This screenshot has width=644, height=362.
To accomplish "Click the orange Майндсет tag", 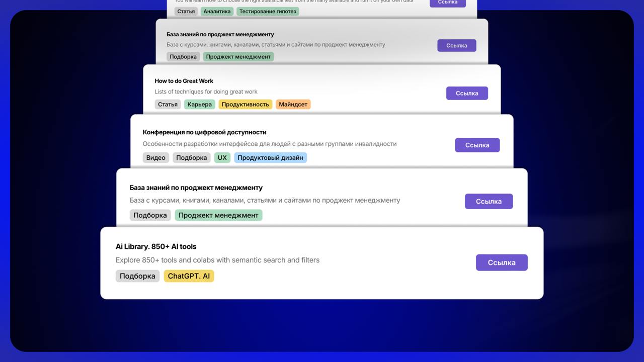I will click(293, 105).
